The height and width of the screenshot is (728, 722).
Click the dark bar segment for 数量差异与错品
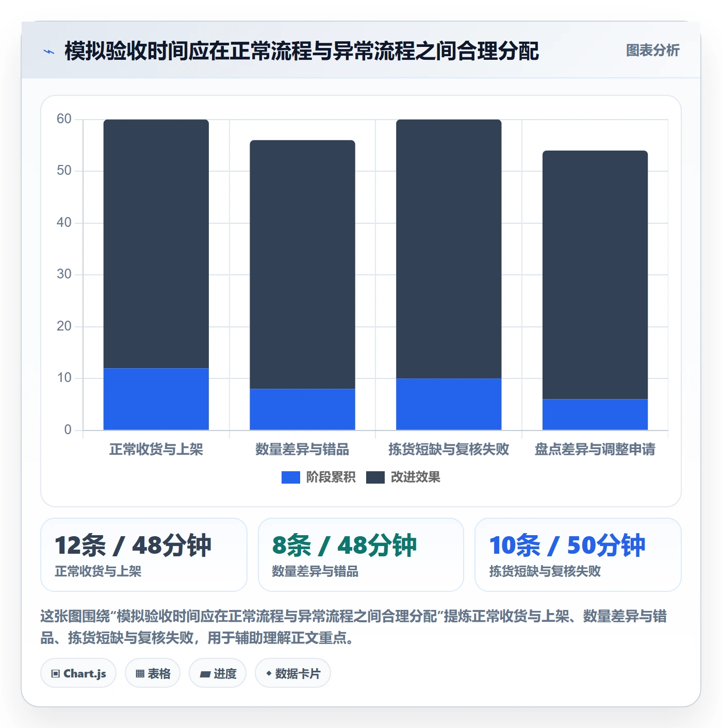(x=303, y=264)
